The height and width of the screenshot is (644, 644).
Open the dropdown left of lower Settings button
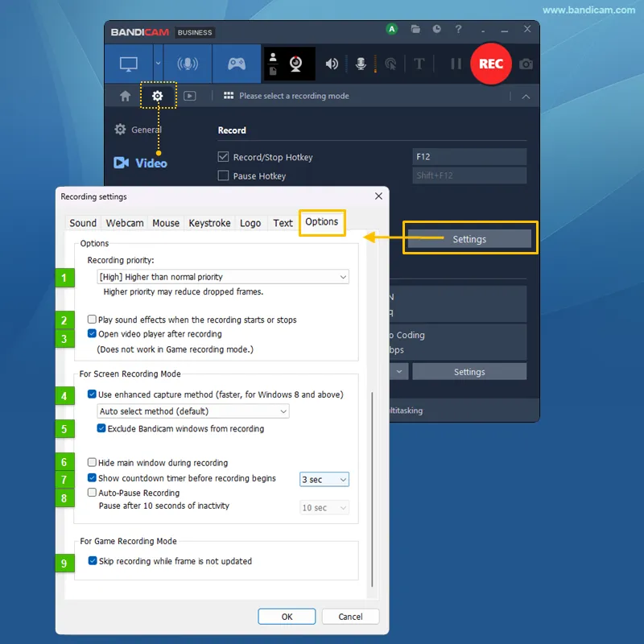tap(398, 372)
